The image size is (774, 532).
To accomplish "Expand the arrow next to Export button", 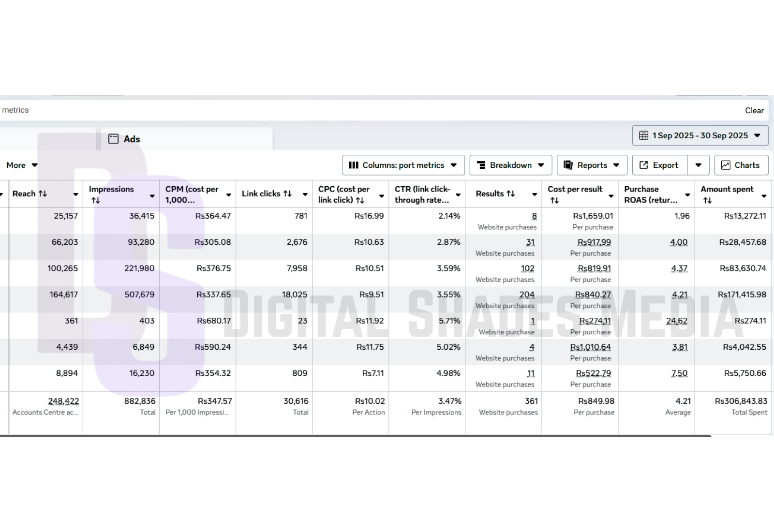I will pos(698,165).
